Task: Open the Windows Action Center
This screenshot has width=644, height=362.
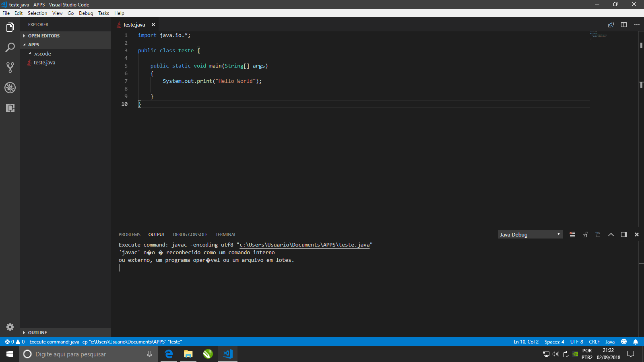Action: (631, 354)
